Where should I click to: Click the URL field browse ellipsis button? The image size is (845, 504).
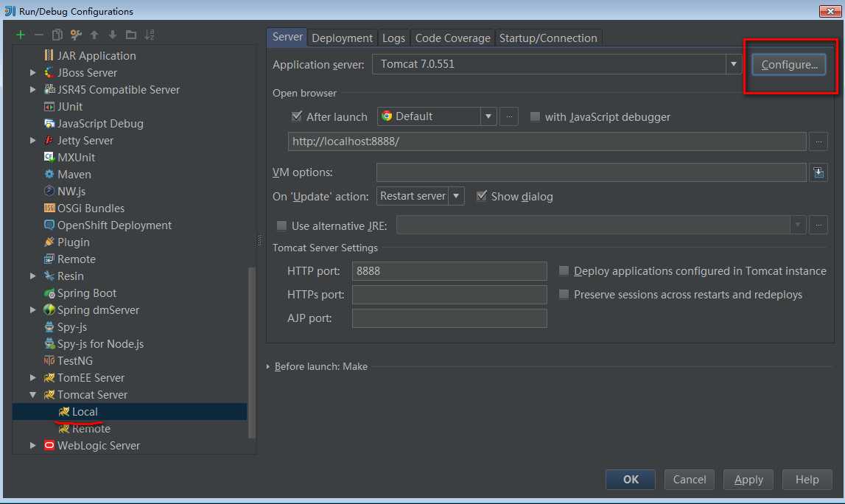tap(818, 141)
